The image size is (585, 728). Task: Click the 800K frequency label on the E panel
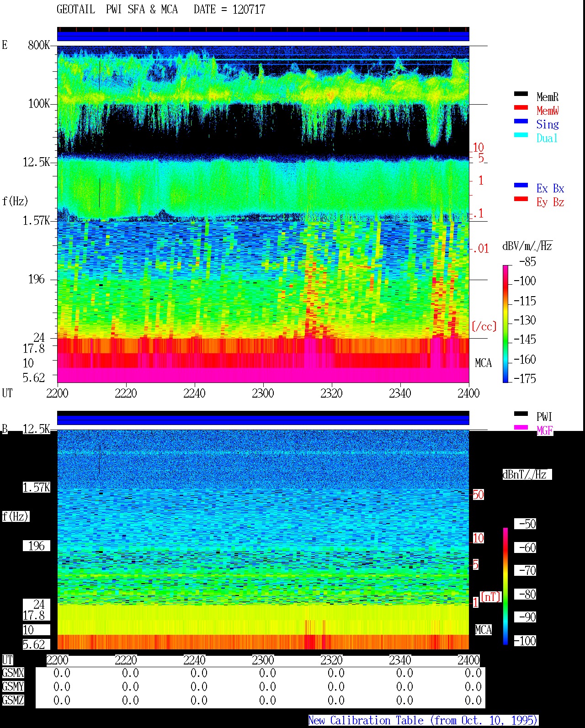click(x=39, y=45)
